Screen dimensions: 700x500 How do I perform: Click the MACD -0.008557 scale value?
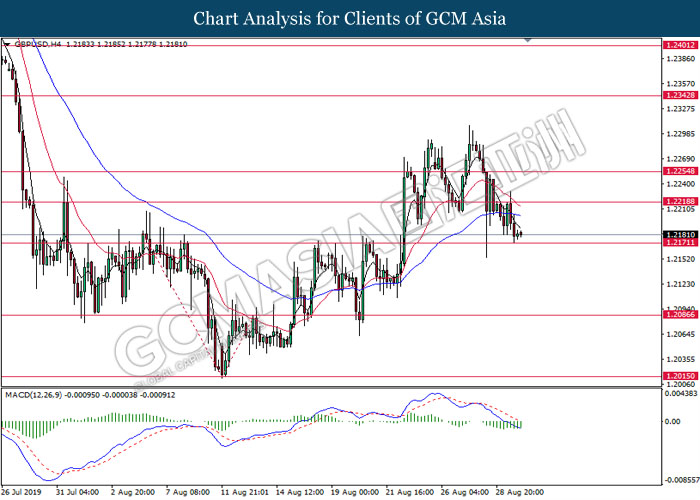(680, 480)
